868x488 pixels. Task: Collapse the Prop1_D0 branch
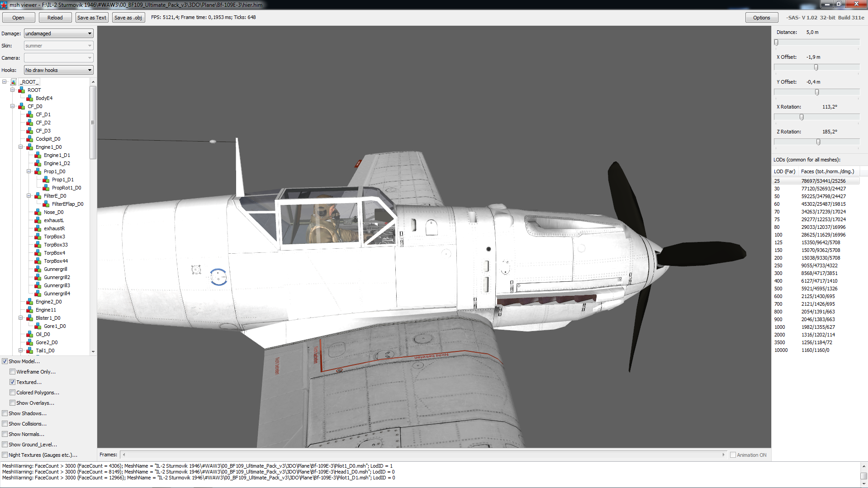coord(29,171)
